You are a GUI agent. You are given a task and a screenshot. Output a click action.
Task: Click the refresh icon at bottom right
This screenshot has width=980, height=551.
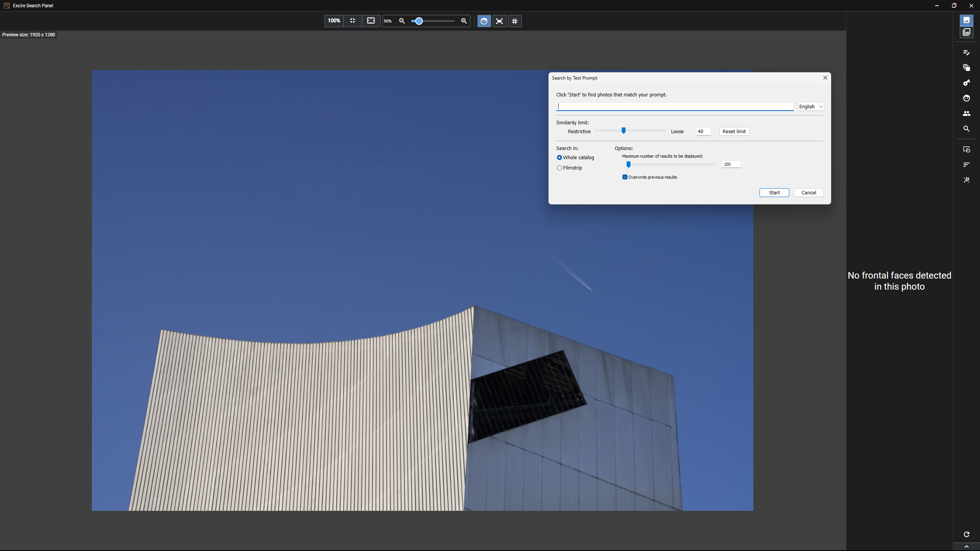click(967, 535)
